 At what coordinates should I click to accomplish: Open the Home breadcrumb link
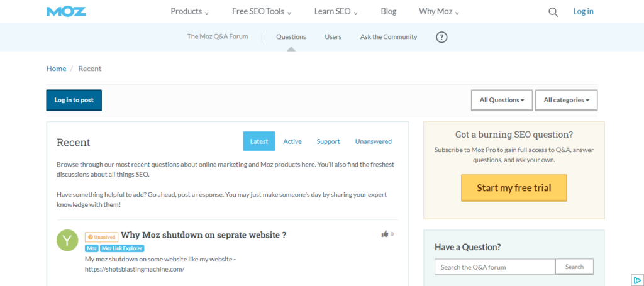pyautogui.click(x=56, y=69)
